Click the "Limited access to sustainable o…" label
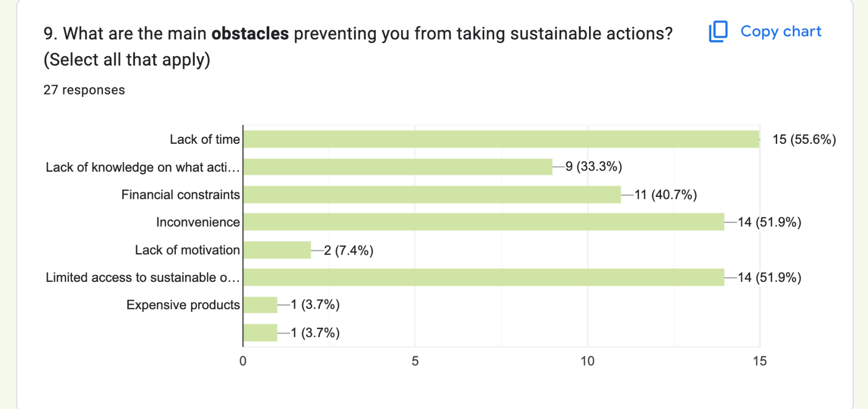This screenshot has height=420, width=868. [x=142, y=278]
